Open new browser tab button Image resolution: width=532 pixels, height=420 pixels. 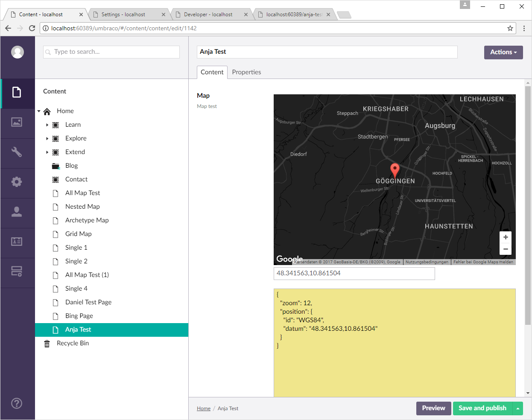(x=344, y=15)
